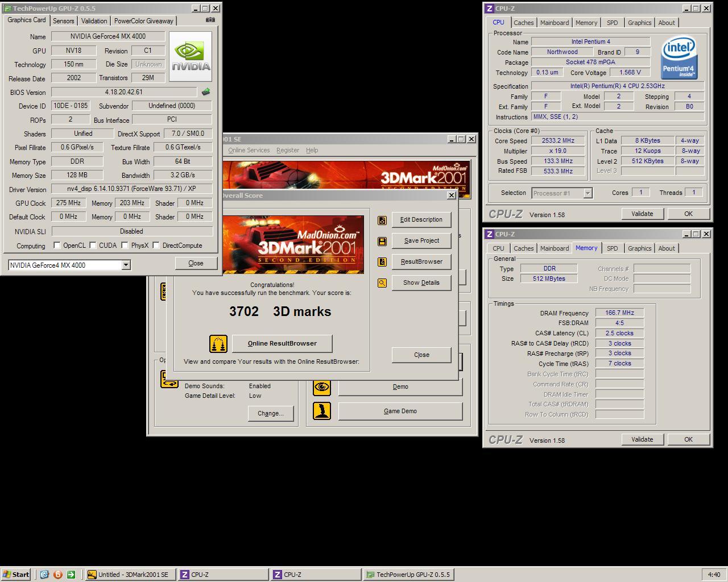Click the Game Demo button
Viewport: 728px width, 582px height.
[x=400, y=411]
